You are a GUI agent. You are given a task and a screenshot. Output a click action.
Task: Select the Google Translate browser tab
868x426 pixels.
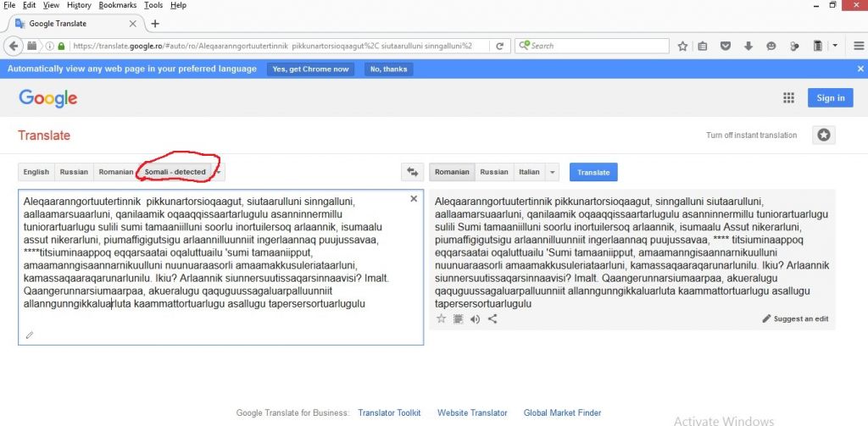pos(75,24)
